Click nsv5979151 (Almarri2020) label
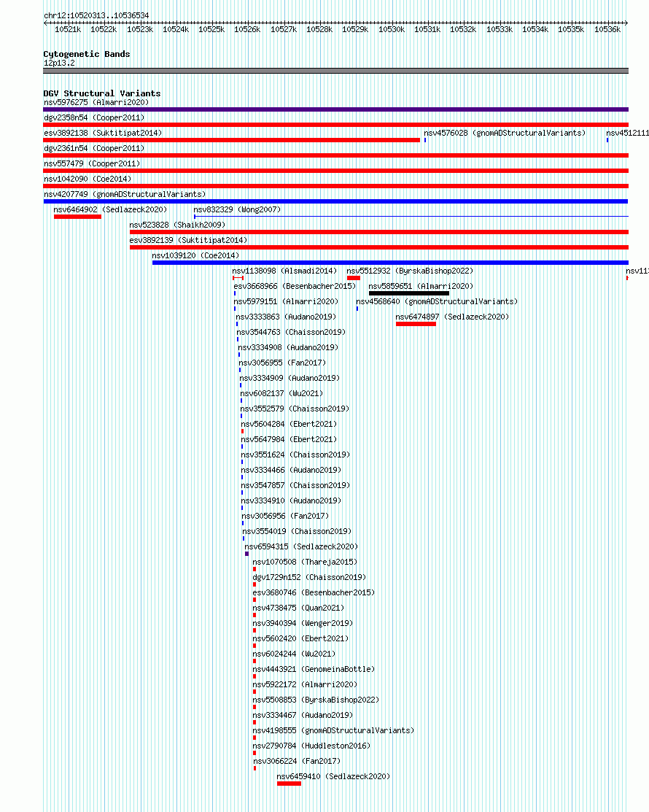The image size is (649, 812). click(286, 301)
